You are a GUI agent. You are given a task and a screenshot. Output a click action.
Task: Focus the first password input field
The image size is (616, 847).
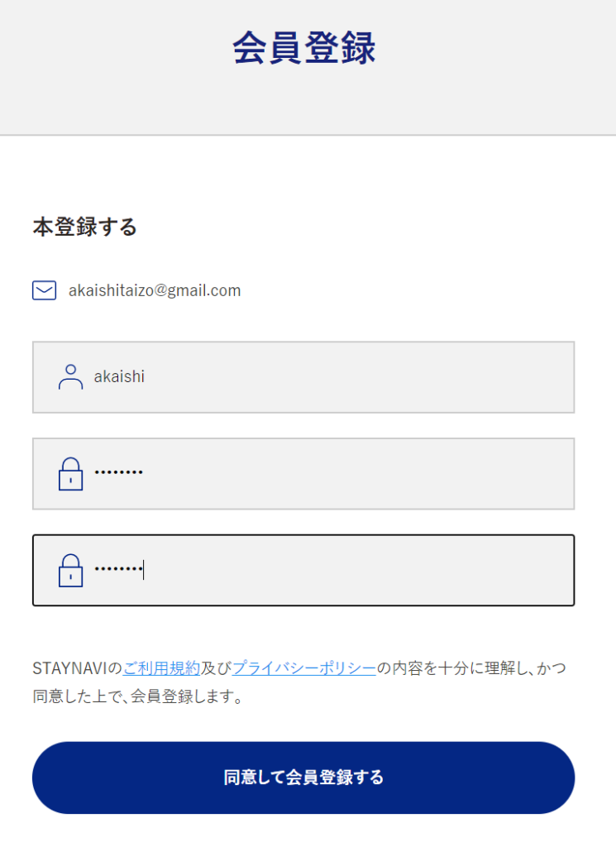coord(331,474)
